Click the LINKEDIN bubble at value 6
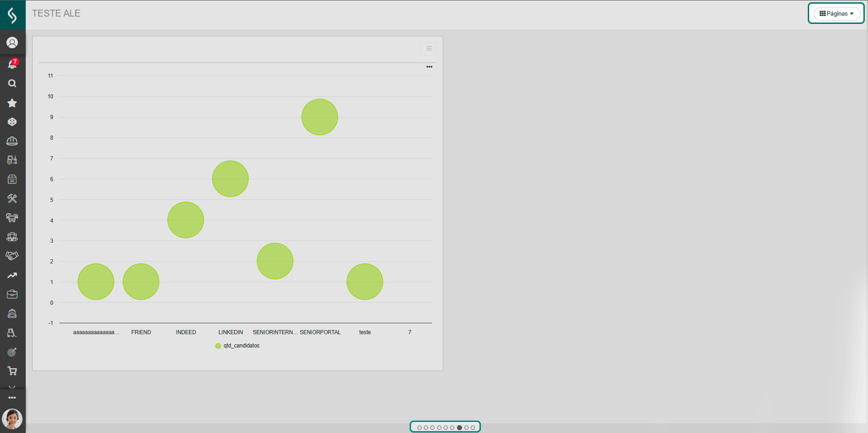 click(230, 179)
